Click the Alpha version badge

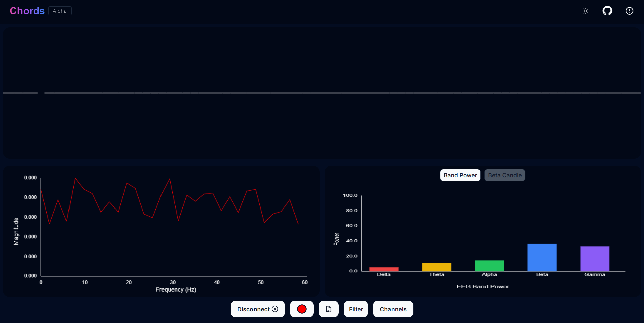click(59, 11)
